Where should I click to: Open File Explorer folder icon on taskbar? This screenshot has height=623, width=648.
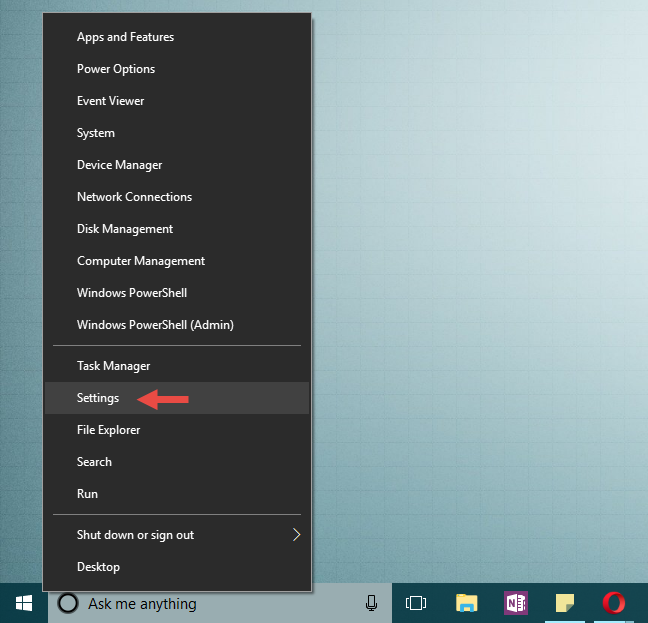(466, 603)
